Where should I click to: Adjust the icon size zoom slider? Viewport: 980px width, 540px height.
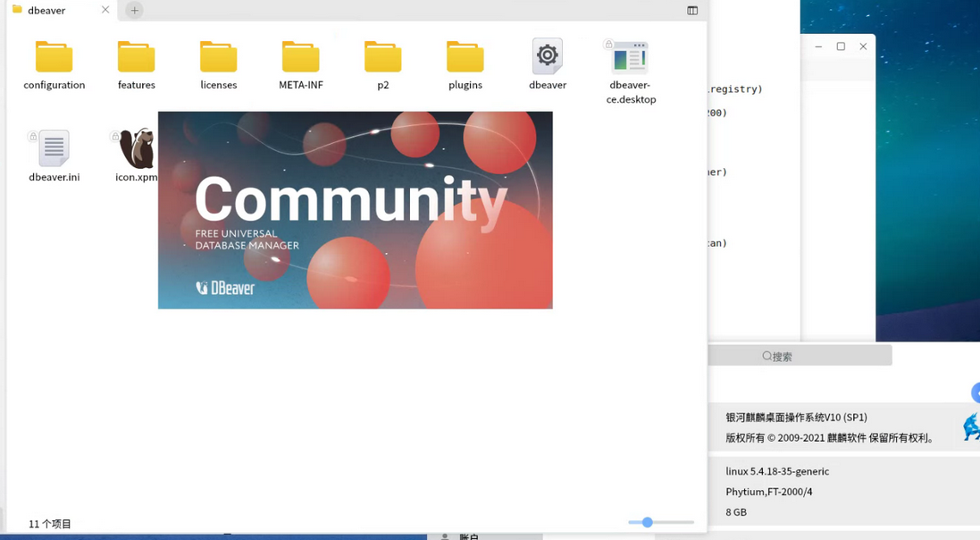coord(646,522)
